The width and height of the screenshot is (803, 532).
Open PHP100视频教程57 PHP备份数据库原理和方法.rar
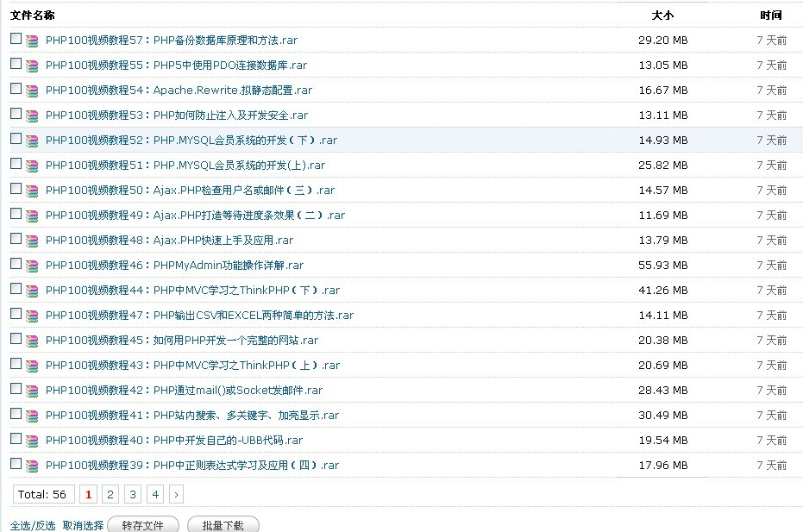pyautogui.click(x=172, y=40)
